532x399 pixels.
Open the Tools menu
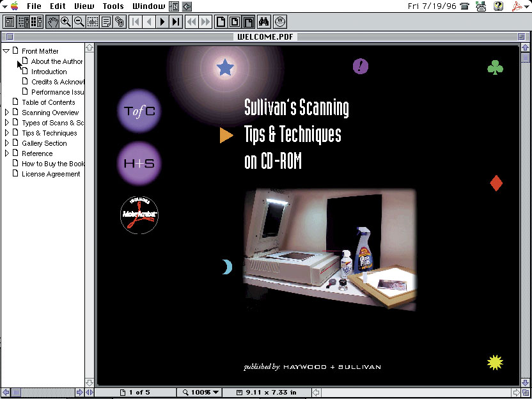point(113,6)
